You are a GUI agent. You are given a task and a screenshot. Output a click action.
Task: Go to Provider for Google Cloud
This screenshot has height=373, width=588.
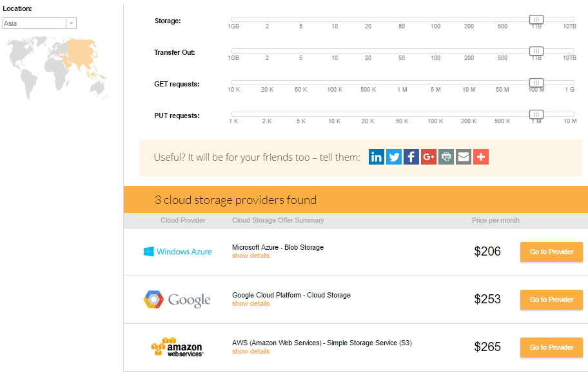(x=551, y=299)
